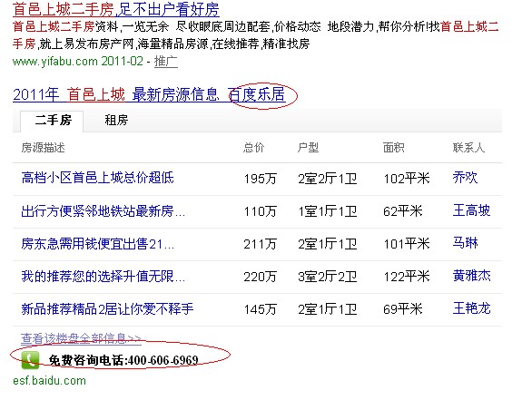532x400 pixels.
Task: Click the esf.baidu.com URL text
Action: (x=49, y=381)
